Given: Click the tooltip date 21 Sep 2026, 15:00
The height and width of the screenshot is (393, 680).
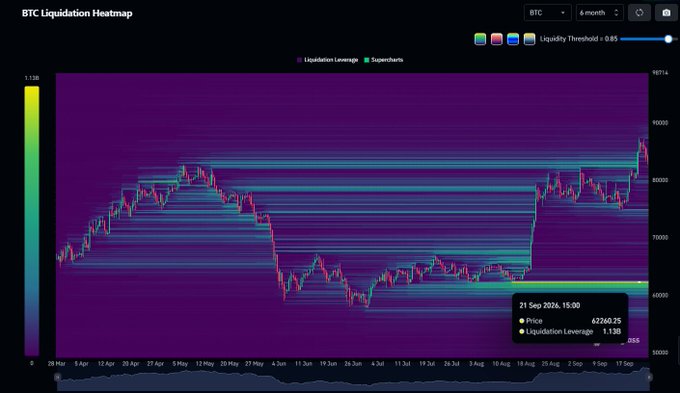Looking at the screenshot, I should (549, 305).
